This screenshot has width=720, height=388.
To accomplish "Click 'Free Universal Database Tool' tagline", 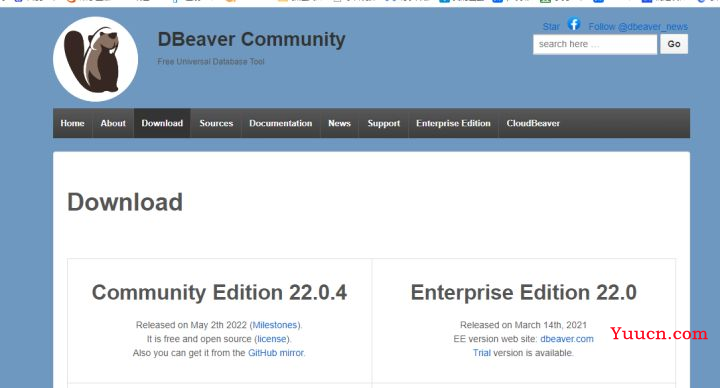I will click(211, 62).
